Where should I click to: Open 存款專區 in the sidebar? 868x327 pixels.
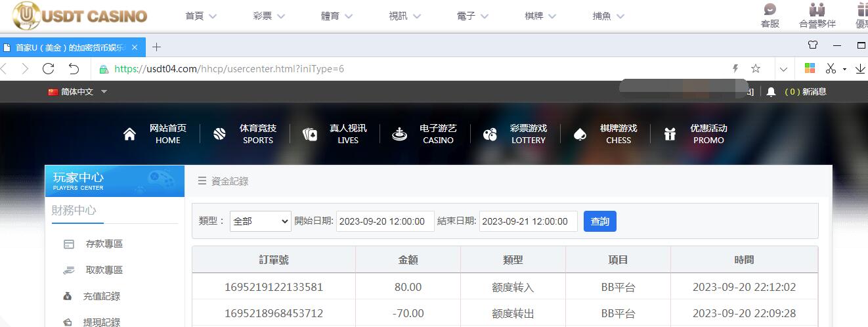(104, 244)
